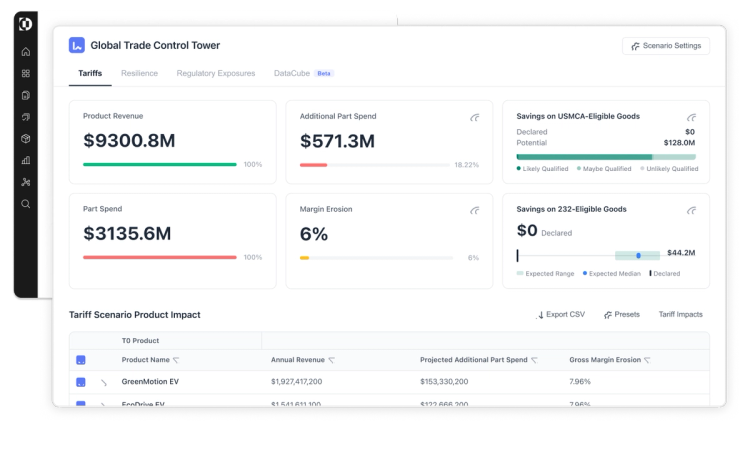Open the documents icon in sidebar
The width and height of the screenshot is (750, 450).
pos(26,95)
